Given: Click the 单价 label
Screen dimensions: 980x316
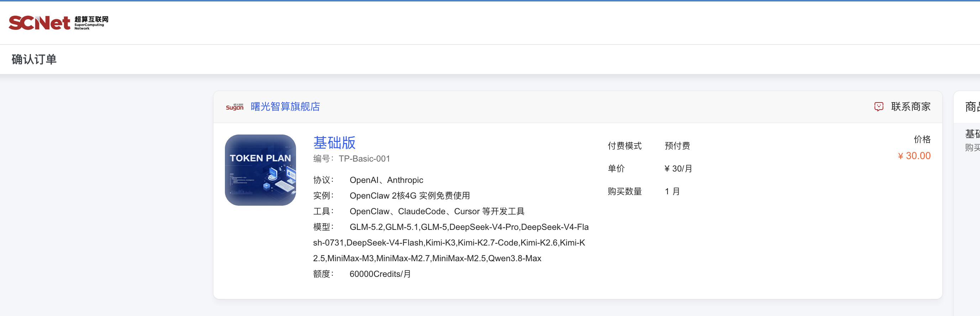Looking at the screenshot, I should point(616,168).
